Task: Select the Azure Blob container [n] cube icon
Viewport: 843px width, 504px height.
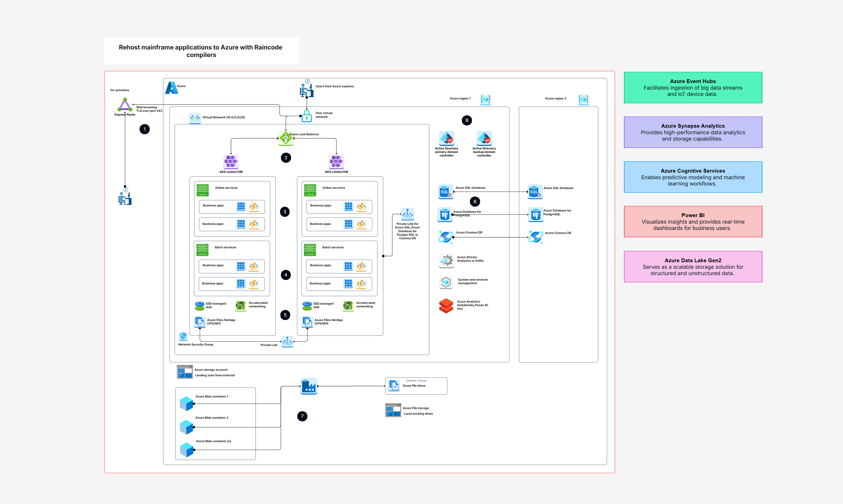Action: pyautogui.click(x=187, y=450)
